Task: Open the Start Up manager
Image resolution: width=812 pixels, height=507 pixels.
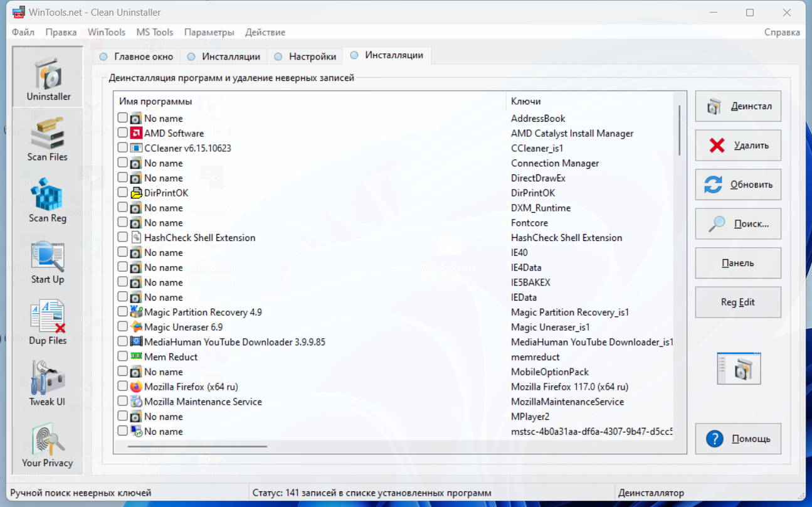Action: pos(48,261)
